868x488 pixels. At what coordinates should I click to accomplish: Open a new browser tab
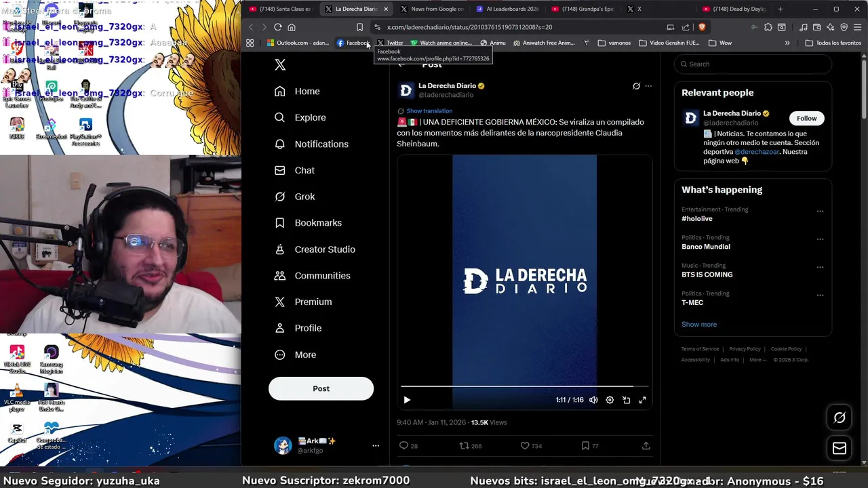pos(780,9)
